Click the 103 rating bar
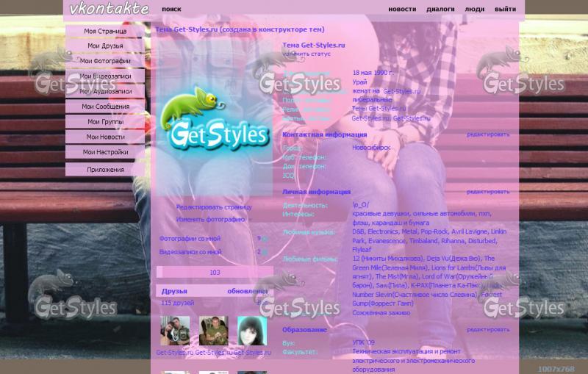 pyautogui.click(x=215, y=273)
